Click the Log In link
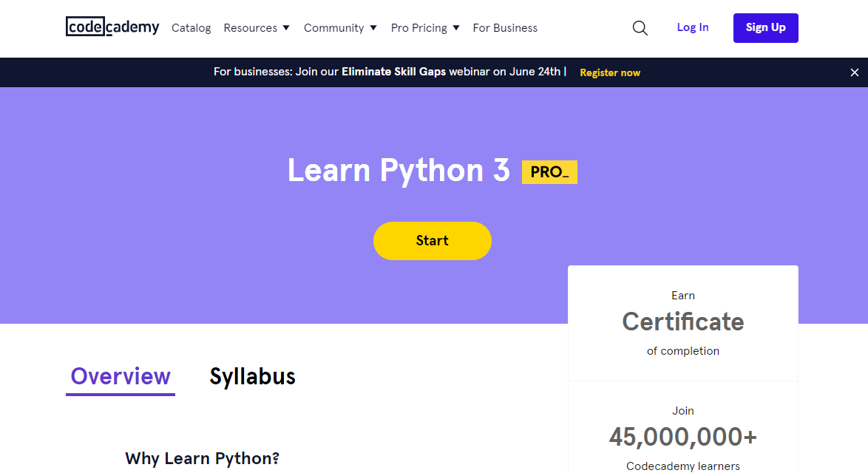Viewport: 868px width, 473px height. (x=693, y=27)
